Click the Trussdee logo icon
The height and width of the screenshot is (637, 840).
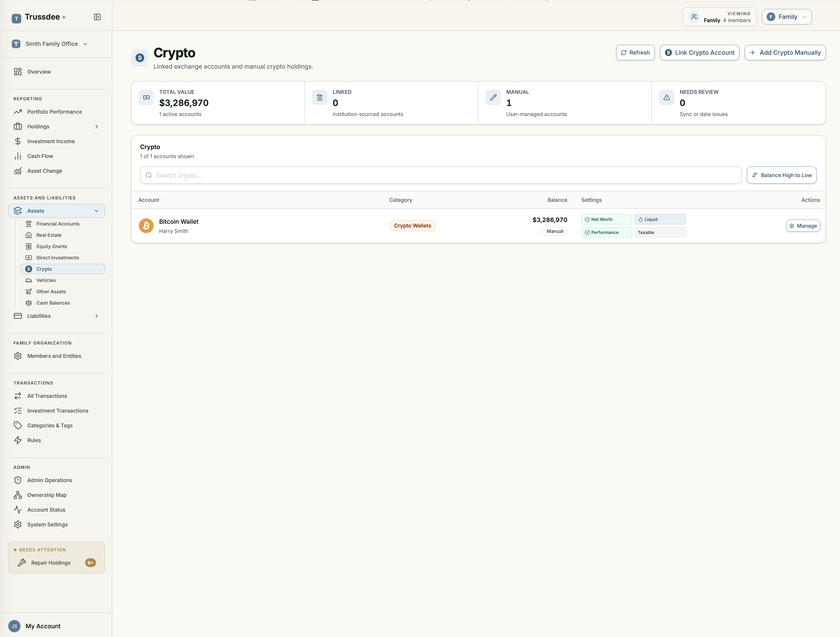(16, 18)
